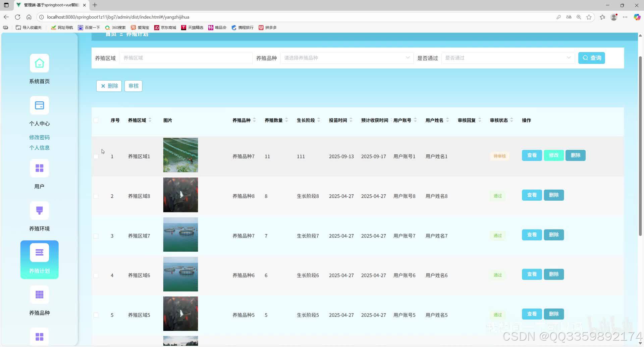Open the 京东商城 bookmark
This screenshot has width=644, height=347.
pyautogui.click(x=165, y=28)
